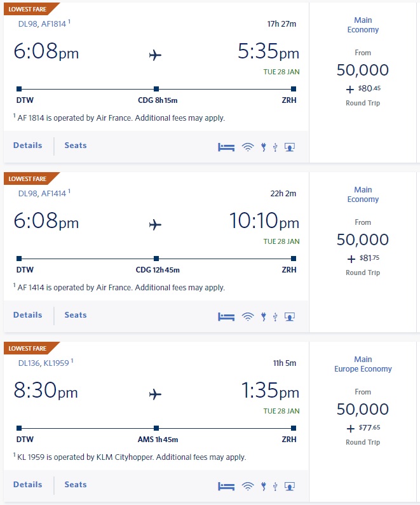420x505 pixels.
Task: Click the CDG 8h15m layover stop marker
Action: click(x=156, y=89)
